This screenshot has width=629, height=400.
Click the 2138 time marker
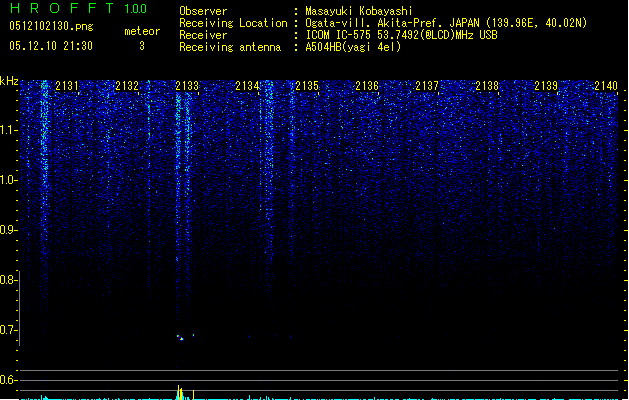487,86
